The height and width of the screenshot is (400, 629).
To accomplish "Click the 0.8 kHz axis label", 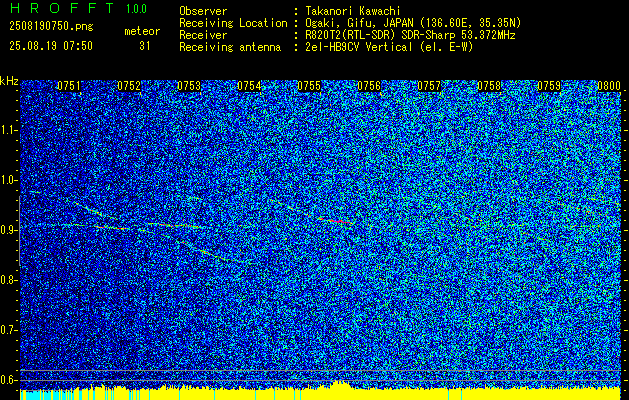I will (9, 280).
